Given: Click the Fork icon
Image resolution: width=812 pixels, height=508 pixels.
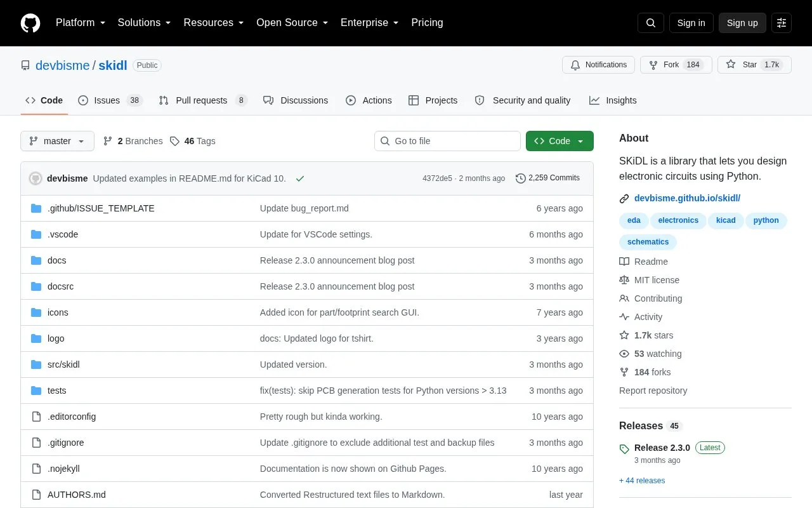Looking at the screenshot, I should click(x=653, y=65).
